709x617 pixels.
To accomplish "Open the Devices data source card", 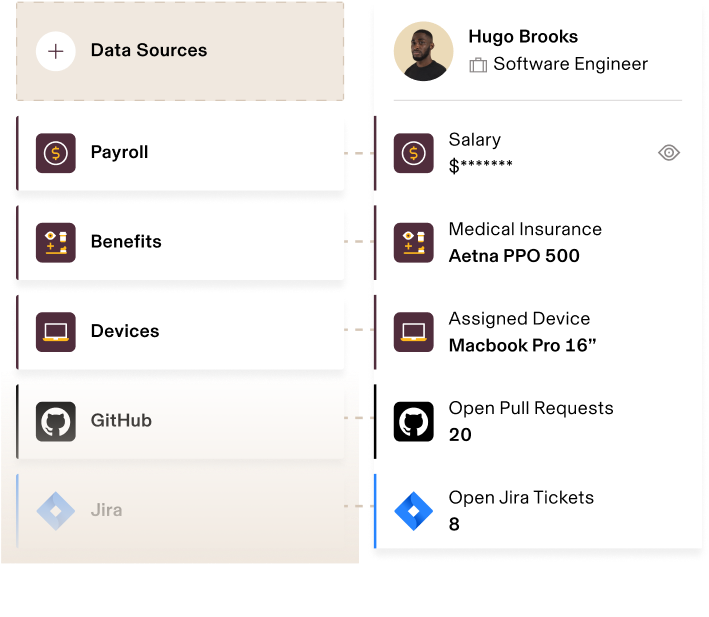I will click(x=180, y=332).
